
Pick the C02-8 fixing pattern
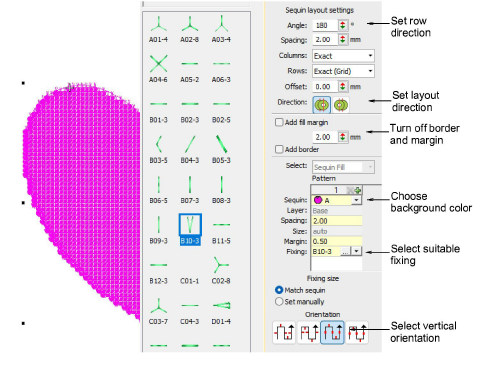pos(221,270)
